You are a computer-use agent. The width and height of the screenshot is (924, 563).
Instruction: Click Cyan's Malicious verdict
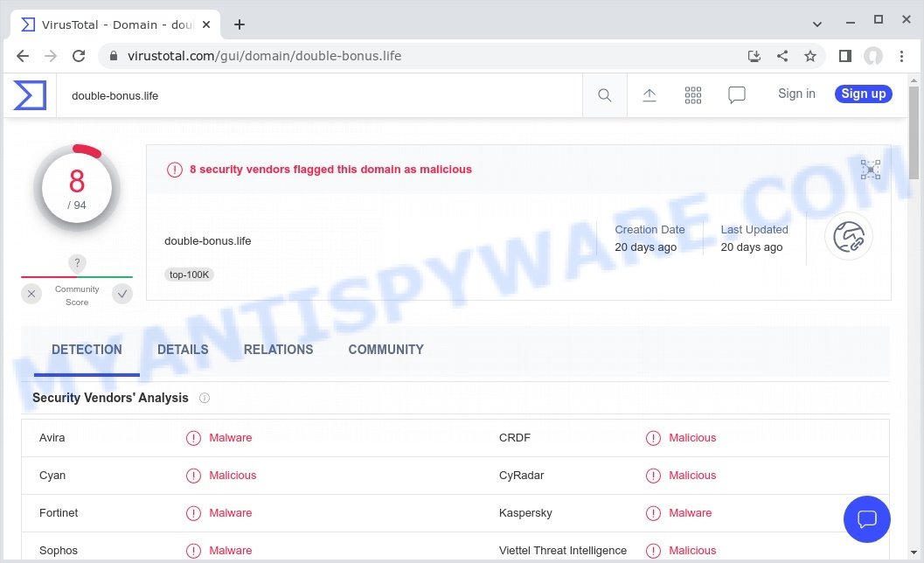(233, 476)
